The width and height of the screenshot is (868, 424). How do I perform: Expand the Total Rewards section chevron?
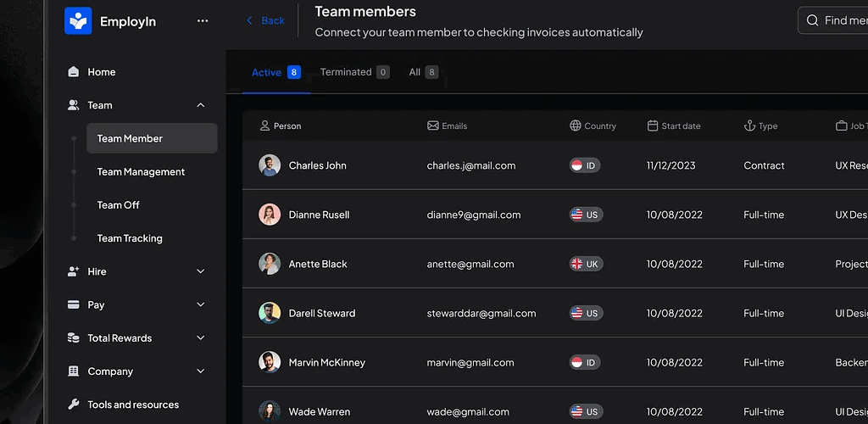[x=201, y=338]
